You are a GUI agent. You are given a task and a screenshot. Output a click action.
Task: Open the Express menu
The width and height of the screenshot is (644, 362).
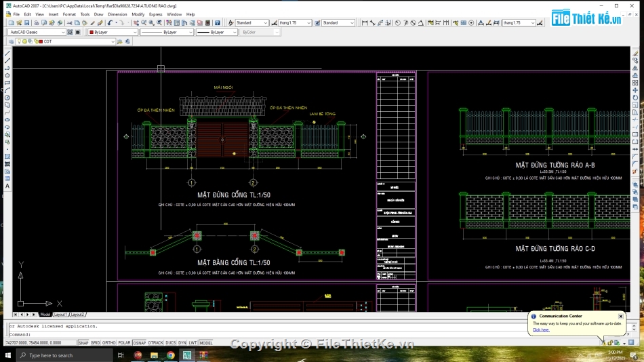point(156,14)
